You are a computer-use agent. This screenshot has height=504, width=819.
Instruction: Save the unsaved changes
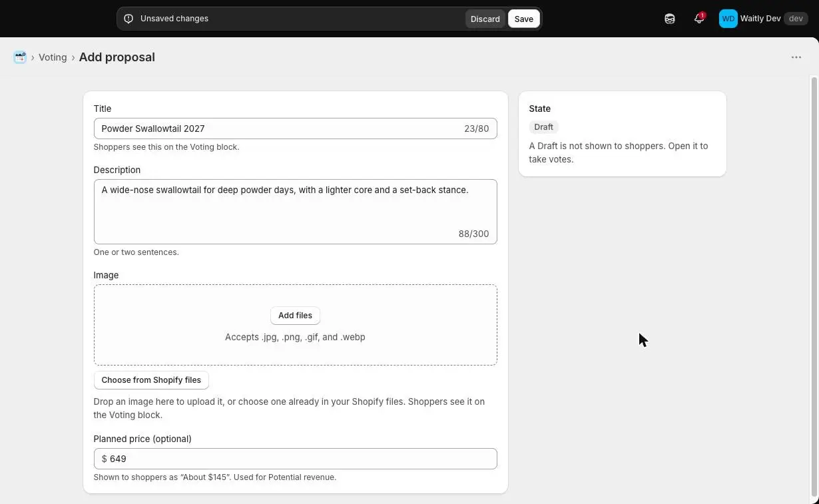point(523,19)
